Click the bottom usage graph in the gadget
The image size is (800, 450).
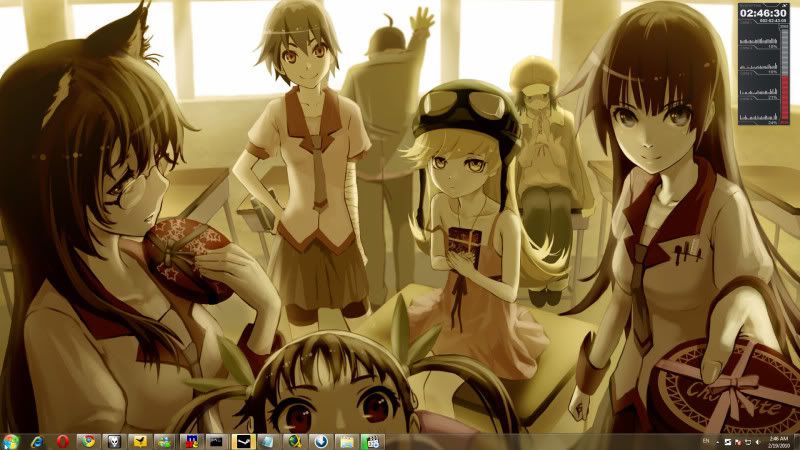tap(759, 116)
